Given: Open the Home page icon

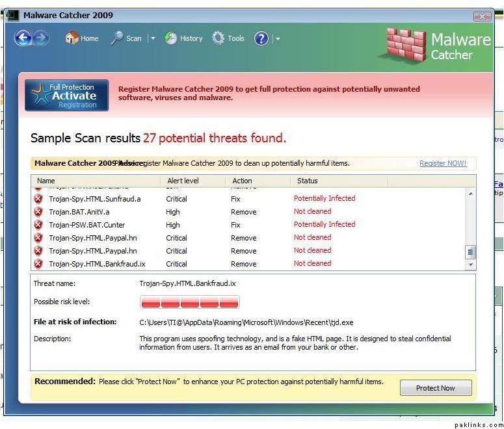Looking at the screenshot, I should 72,38.
